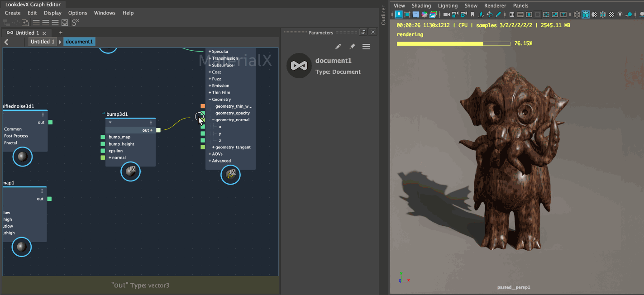Click the lightbulb lighting icon in viewport toolbar
The width and height of the screenshot is (644, 295).
pos(619,14)
